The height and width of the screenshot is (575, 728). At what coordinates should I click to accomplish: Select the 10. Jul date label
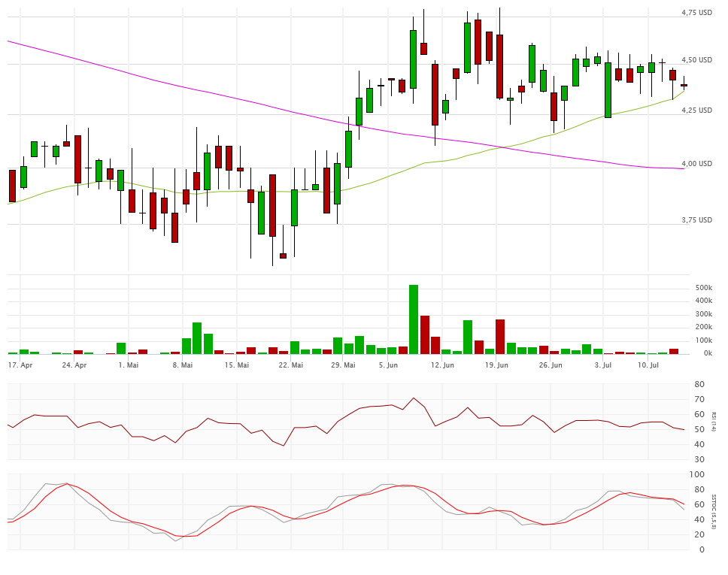(648, 365)
